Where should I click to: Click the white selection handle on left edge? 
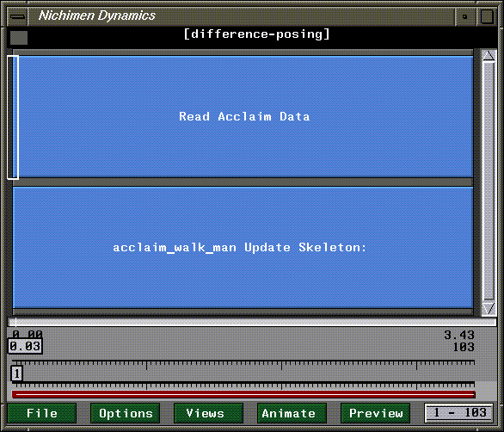click(13, 117)
